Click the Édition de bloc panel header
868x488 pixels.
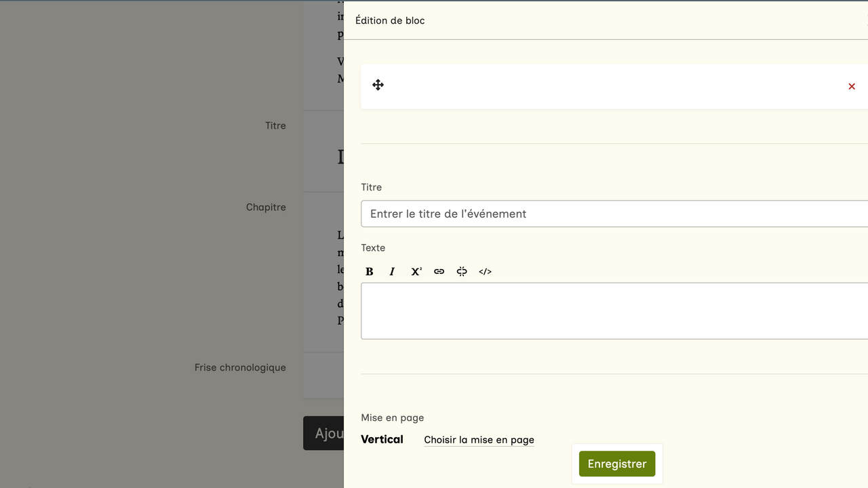(x=390, y=20)
